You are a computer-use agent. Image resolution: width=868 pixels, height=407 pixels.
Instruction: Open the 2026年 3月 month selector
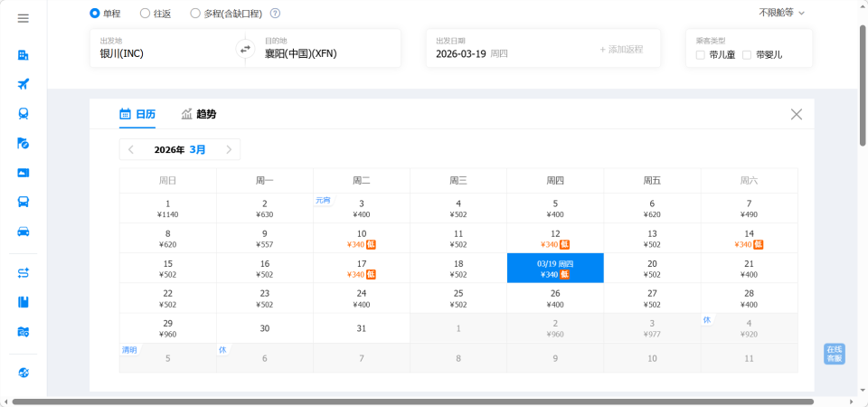click(x=180, y=149)
